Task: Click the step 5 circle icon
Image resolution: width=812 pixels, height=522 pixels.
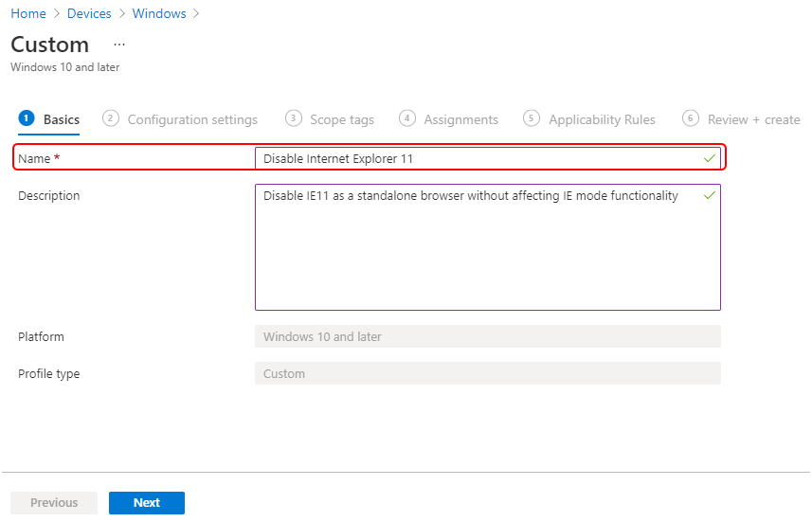Action: point(532,118)
